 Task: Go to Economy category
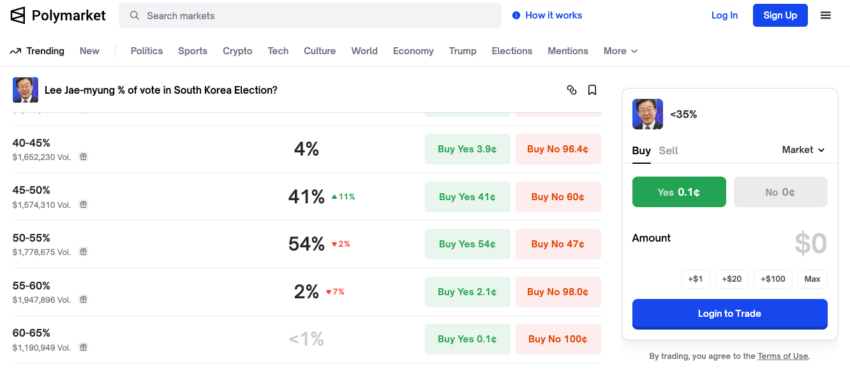pos(413,51)
